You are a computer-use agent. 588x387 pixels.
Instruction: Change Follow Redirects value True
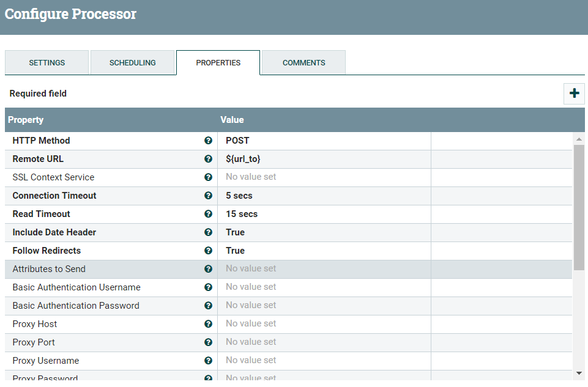(x=324, y=251)
